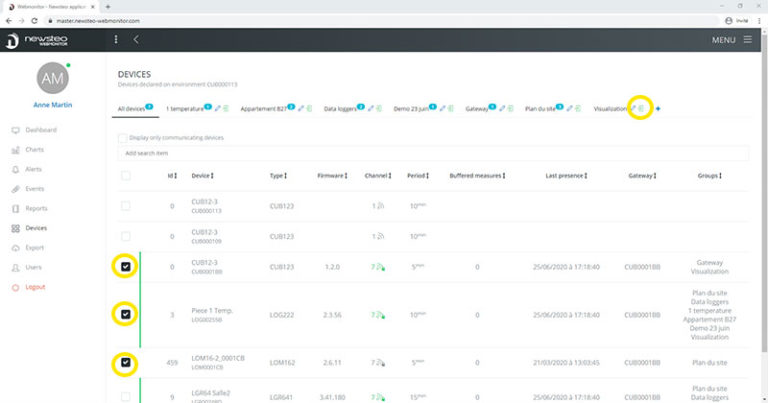768x403 pixels.
Task: Open the vertical three-dot options menu
Action: point(116,39)
